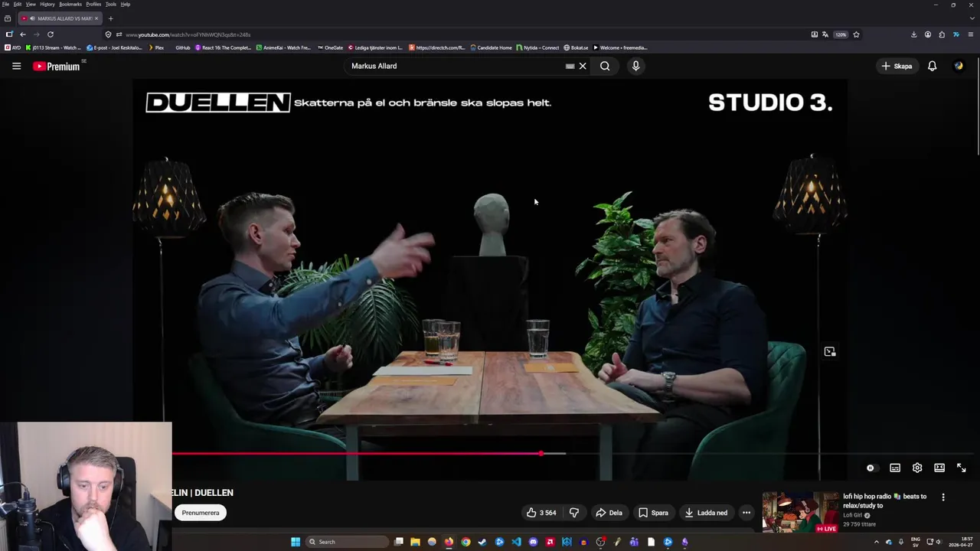Screen dimensions: 980x551
Task: Open the browser Edit menu
Action: click(x=18, y=4)
